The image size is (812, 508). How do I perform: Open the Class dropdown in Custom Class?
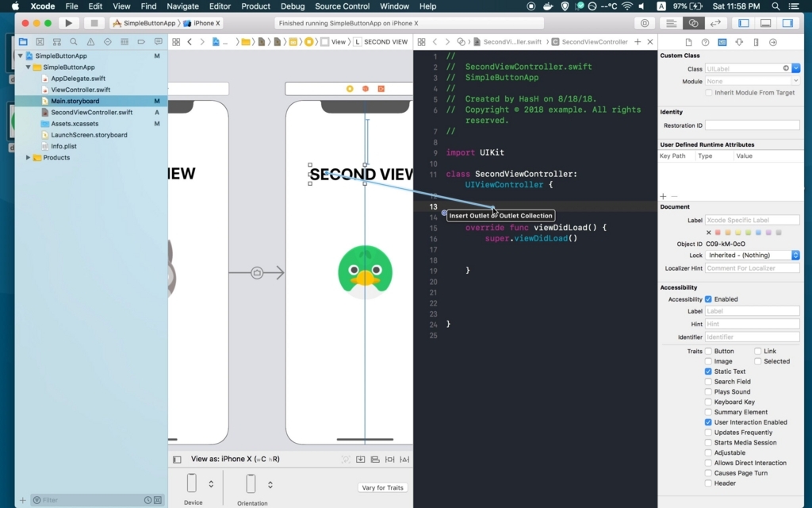coord(796,68)
